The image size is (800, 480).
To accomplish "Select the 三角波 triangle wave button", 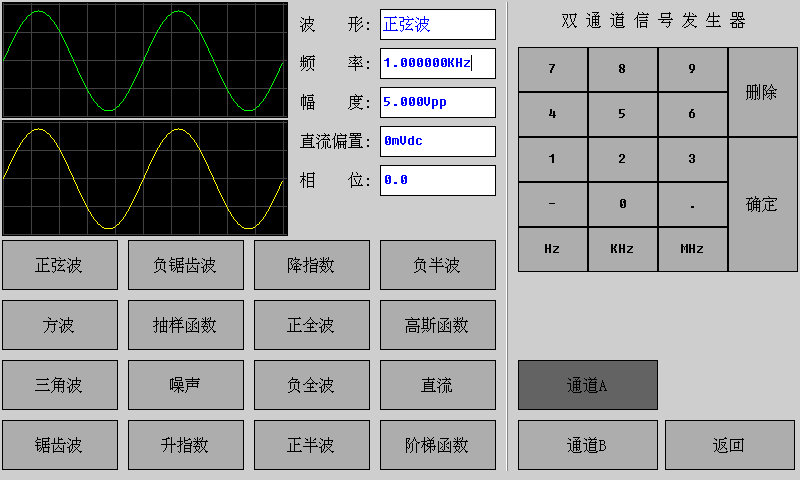I will tap(60, 385).
